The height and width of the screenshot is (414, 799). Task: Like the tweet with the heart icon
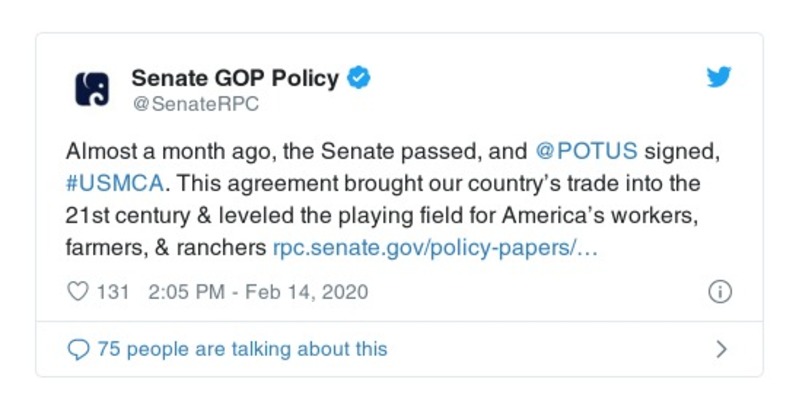pos(77,292)
